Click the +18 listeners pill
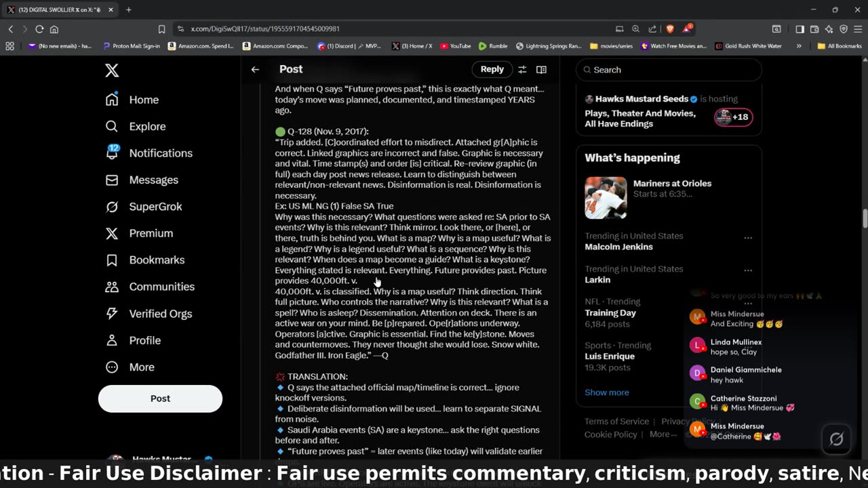 [x=733, y=117]
